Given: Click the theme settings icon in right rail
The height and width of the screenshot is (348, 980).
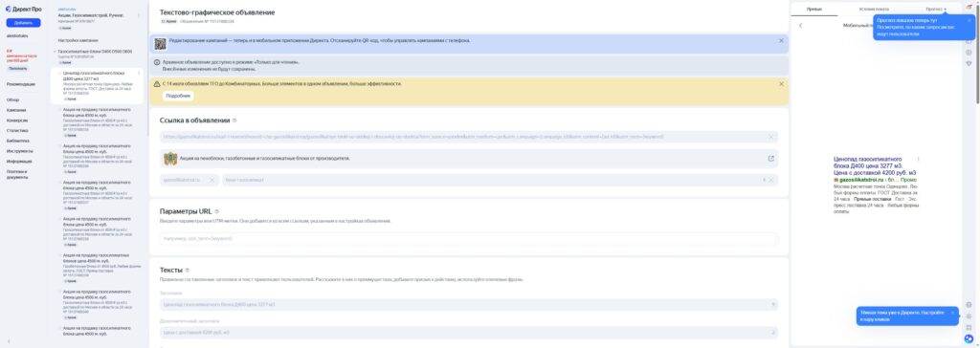Looking at the screenshot, I should pos(969,316).
